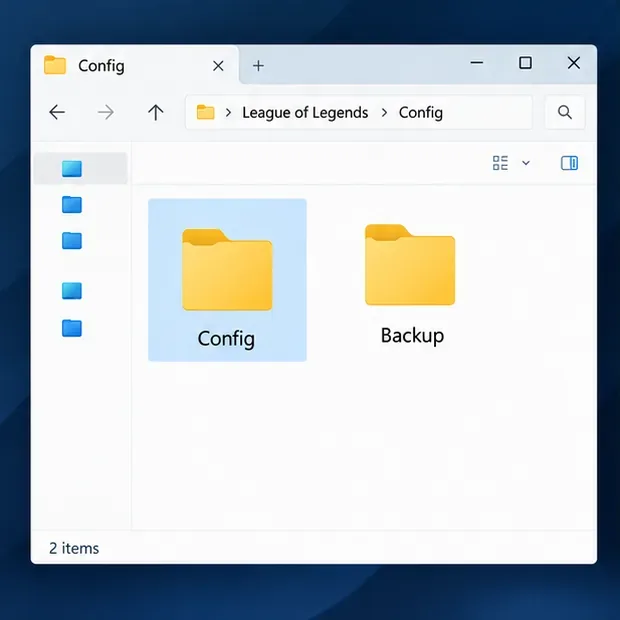Click the view layout icon
Viewport: 620px width, 620px height.
click(500, 163)
